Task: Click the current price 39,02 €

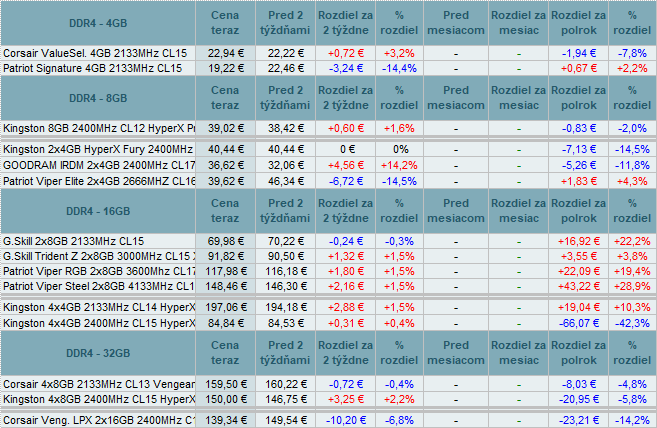Action: coord(226,128)
